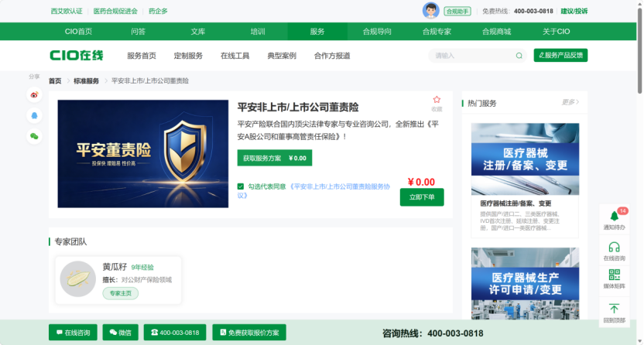644x345 pixels.
Task: Click expert name 黄瓜籽
Action: coord(115,267)
